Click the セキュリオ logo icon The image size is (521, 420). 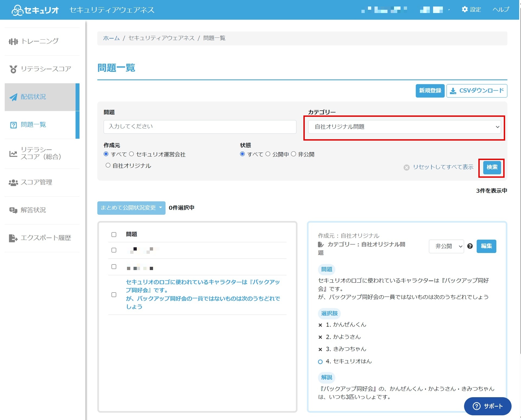pyautogui.click(x=17, y=10)
